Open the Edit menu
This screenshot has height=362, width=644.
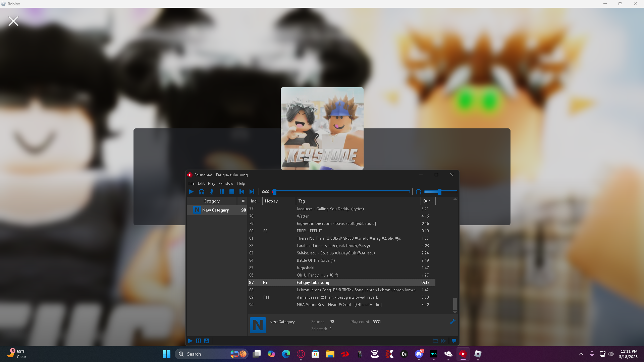[x=201, y=183]
